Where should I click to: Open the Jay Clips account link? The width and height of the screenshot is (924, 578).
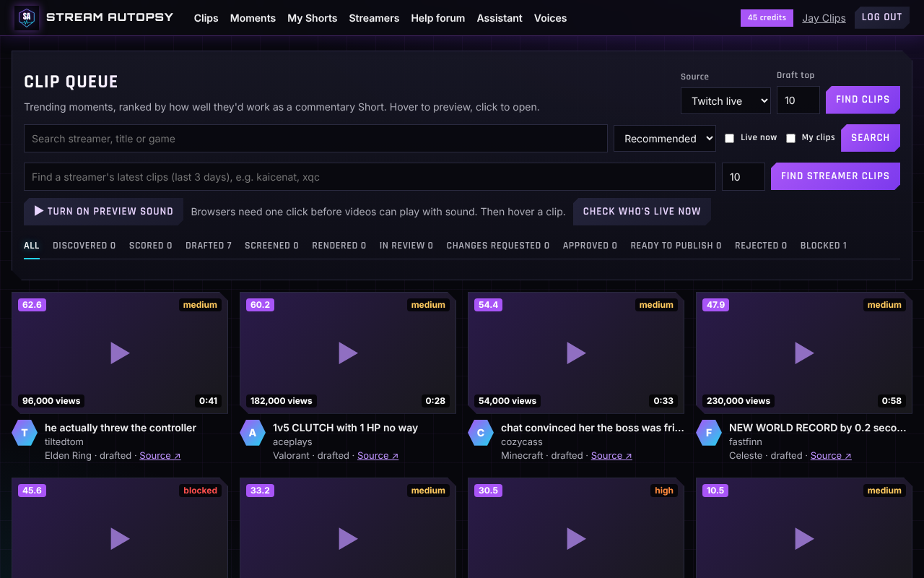pos(824,18)
